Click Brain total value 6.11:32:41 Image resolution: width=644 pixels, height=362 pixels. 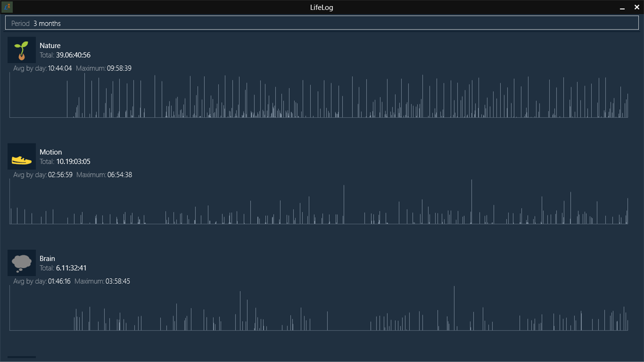pos(71,268)
